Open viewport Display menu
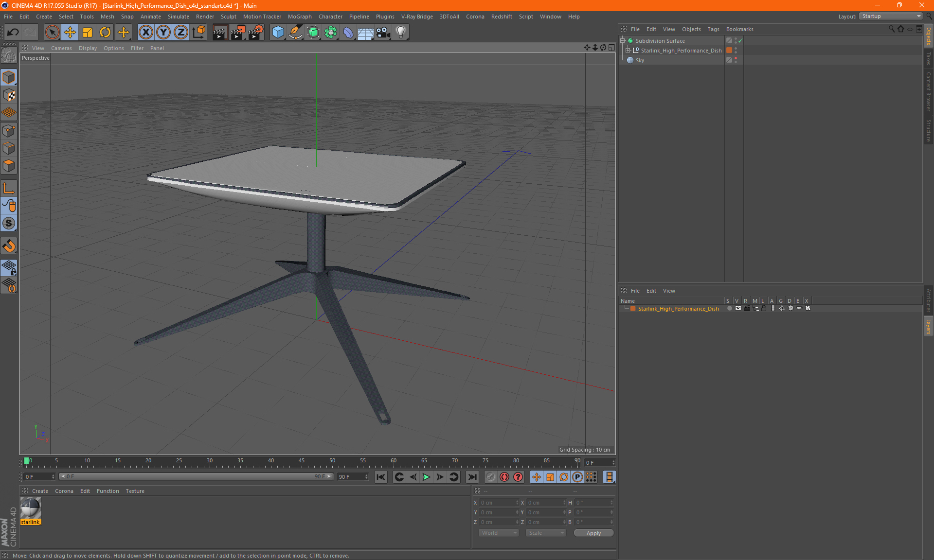Viewport: 934px width, 560px height. [88, 48]
